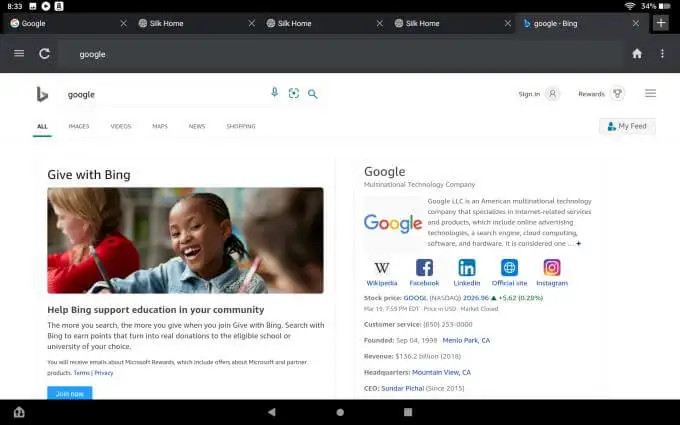This screenshot has height=425, width=680.
Task: Tap the Wi-Fi status icon
Action: click(x=630, y=6)
